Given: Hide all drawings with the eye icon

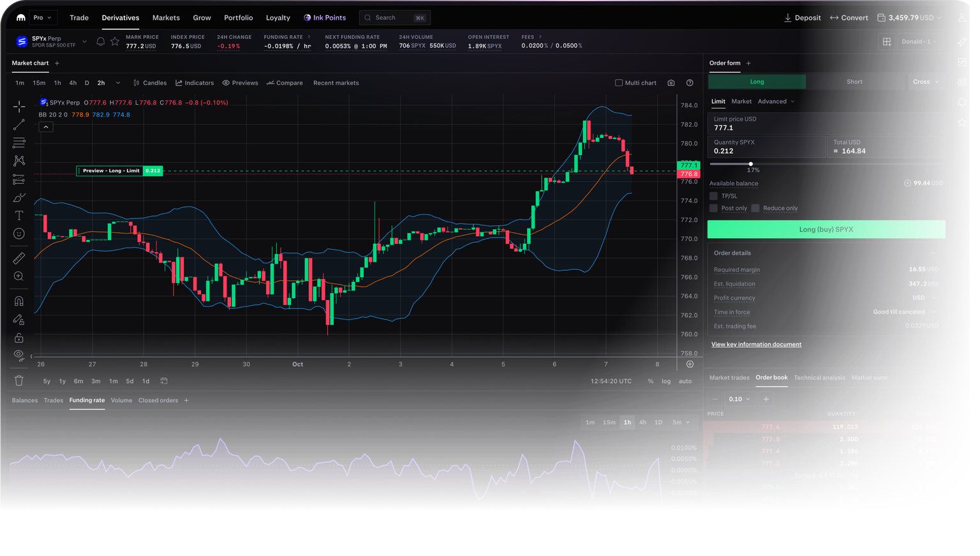Looking at the screenshot, I should pos(19,355).
